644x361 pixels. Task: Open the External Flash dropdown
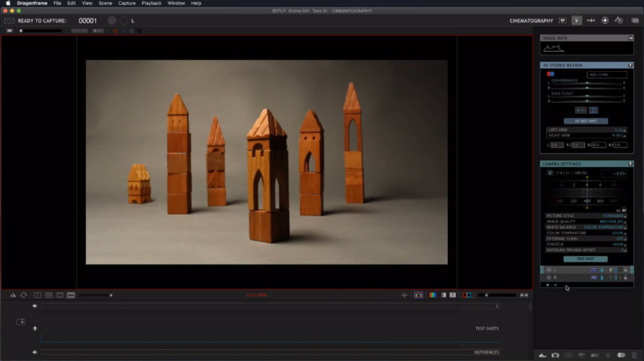pos(586,239)
